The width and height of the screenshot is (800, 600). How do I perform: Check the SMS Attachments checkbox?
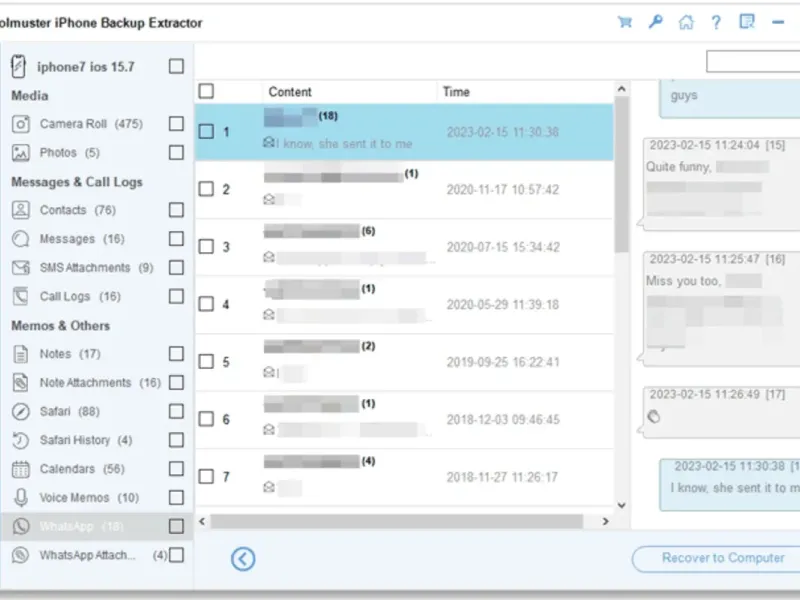tap(176, 267)
